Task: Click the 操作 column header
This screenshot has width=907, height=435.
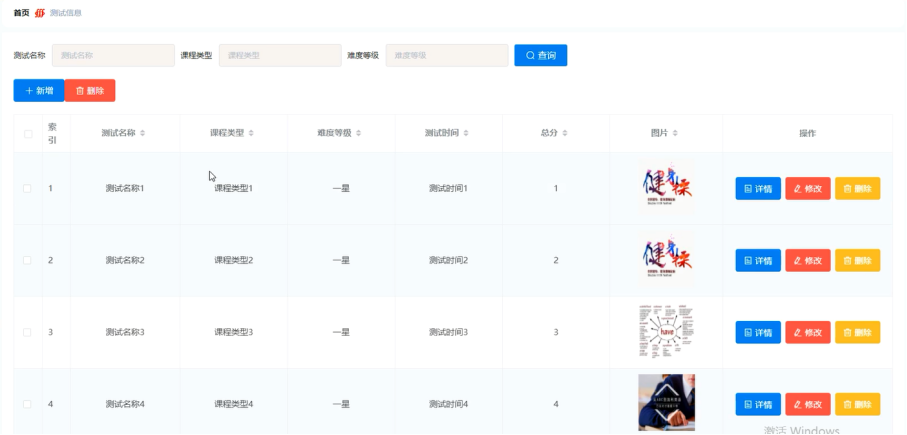Action: [808, 133]
